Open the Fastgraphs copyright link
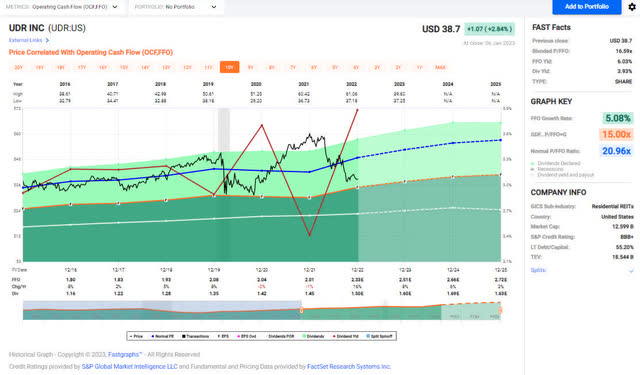The image size is (640, 375). (125, 355)
